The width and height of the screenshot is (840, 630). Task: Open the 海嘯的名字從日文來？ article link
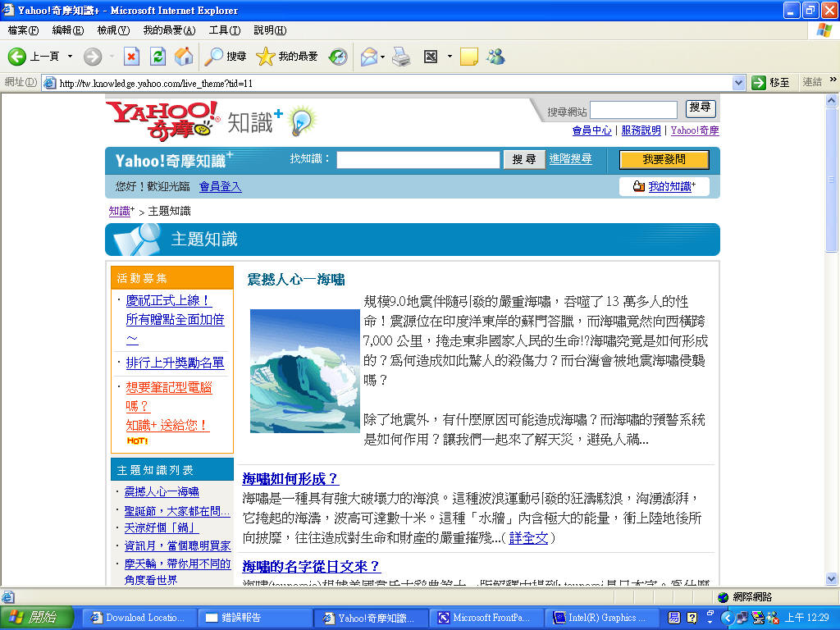click(311, 566)
